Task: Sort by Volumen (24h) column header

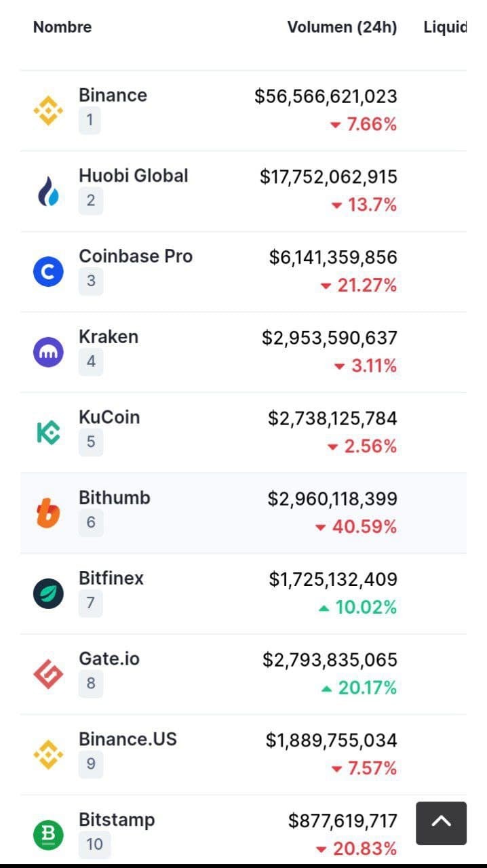Action: point(342,27)
